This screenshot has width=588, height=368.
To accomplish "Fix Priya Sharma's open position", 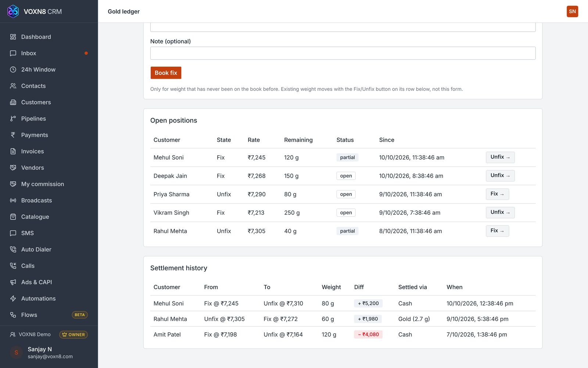I will click(x=497, y=194).
